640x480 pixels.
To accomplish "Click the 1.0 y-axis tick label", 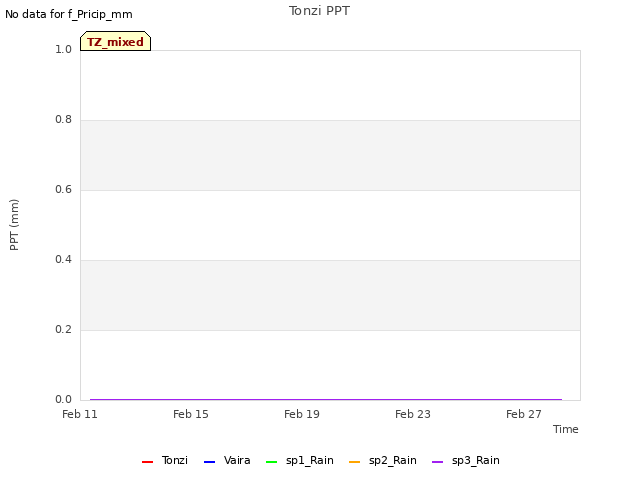I will pyautogui.click(x=63, y=49).
